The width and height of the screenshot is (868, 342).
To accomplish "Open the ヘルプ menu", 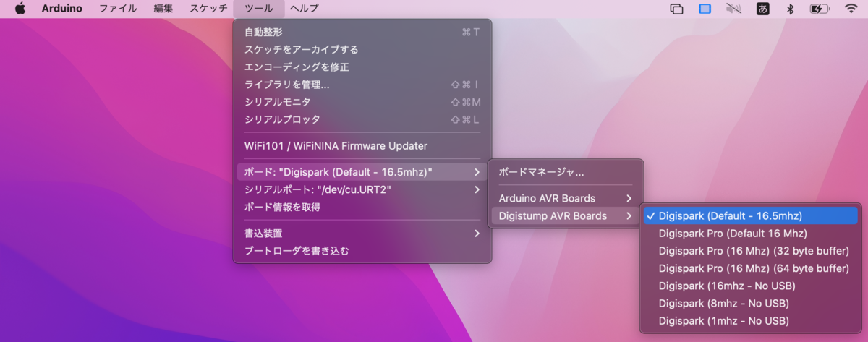I will pos(305,9).
